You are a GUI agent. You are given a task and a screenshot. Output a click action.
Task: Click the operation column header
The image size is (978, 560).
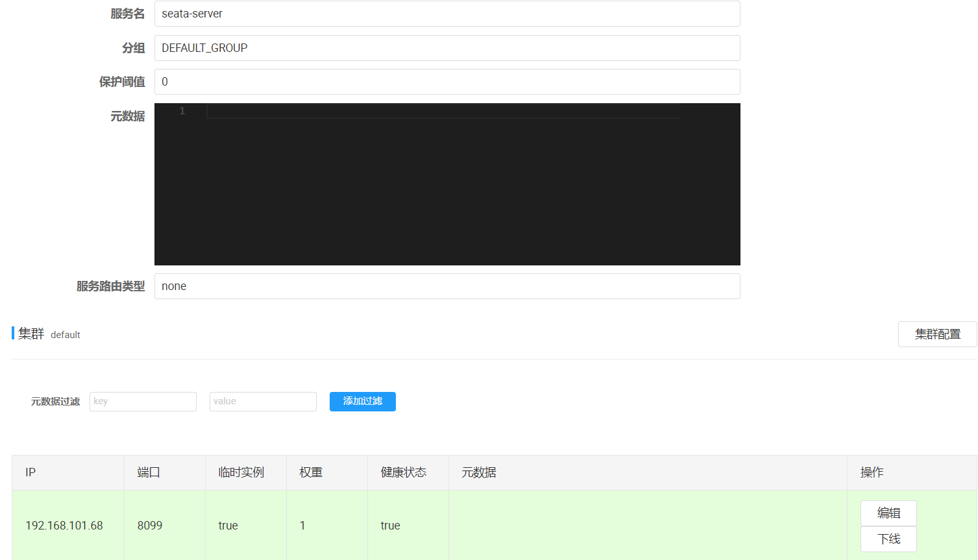[x=912, y=472]
